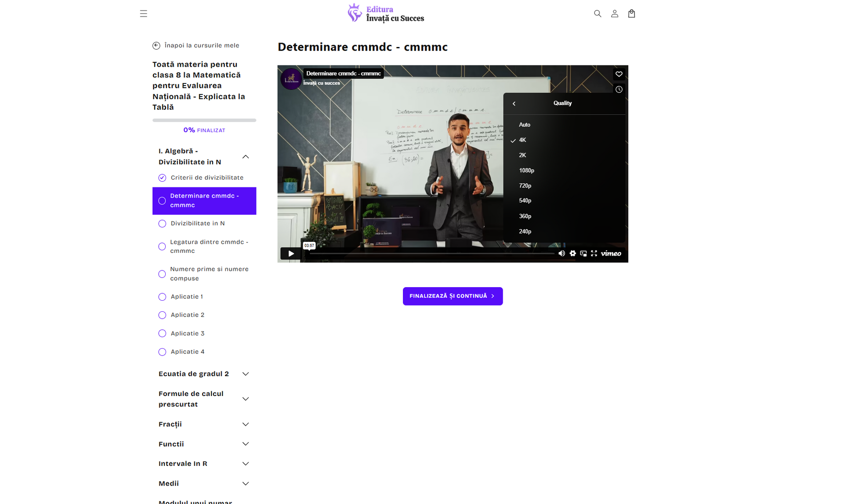This screenshot has height=504, width=855.
Task: Toggle completion circle for Aplicatie 2
Action: tap(162, 315)
